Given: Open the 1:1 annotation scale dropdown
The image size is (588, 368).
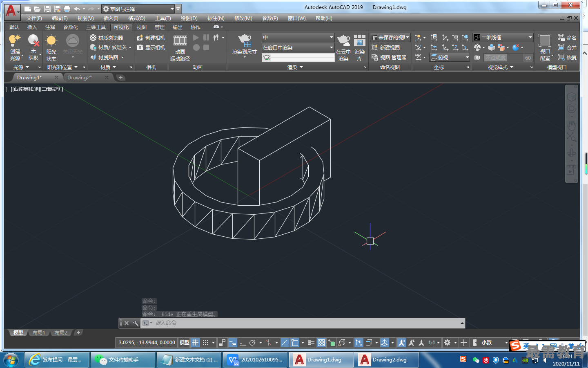Looking at the screenshot, I should click(434, 343).
